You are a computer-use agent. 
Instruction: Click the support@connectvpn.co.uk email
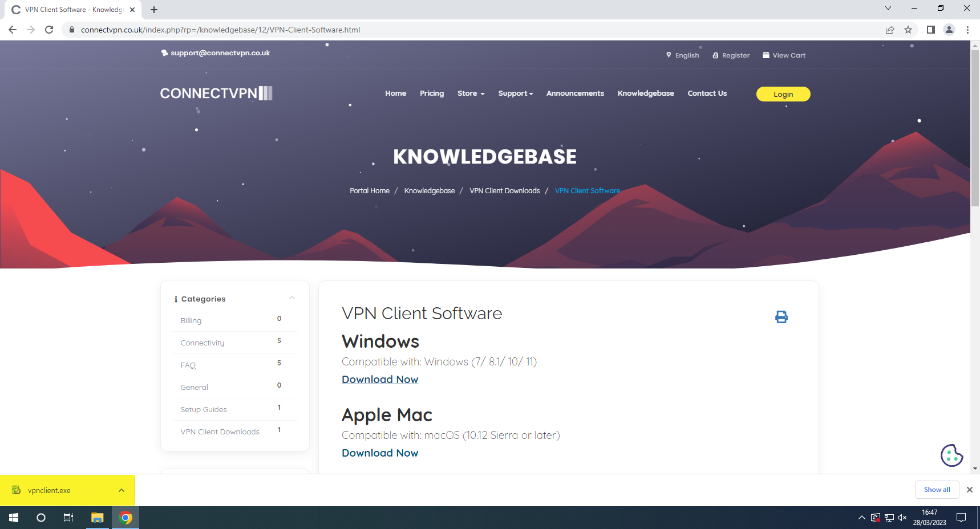220,53
